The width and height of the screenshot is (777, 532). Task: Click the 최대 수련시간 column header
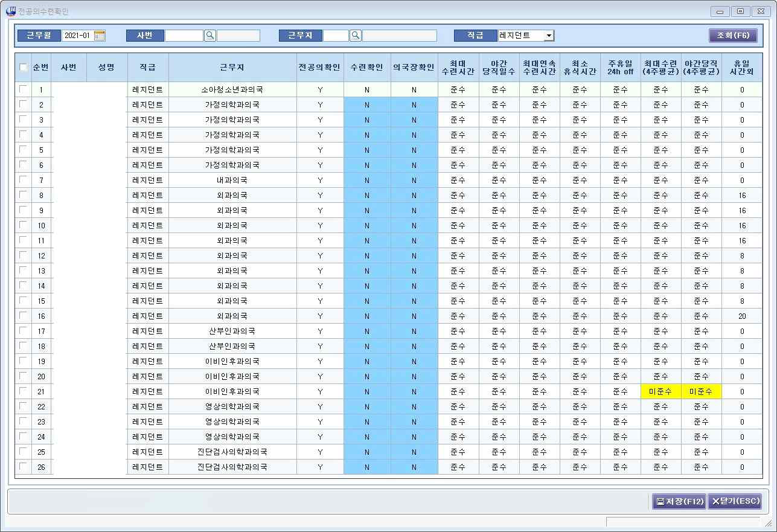458,67
